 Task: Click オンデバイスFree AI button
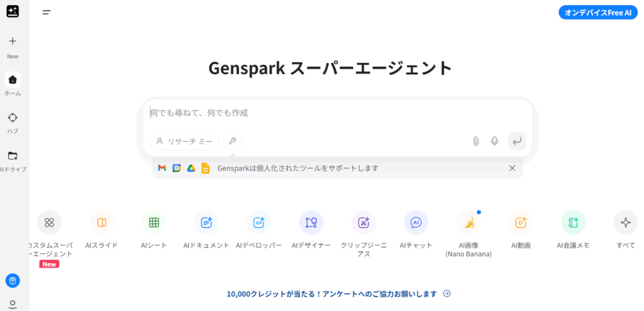point(598,13)
